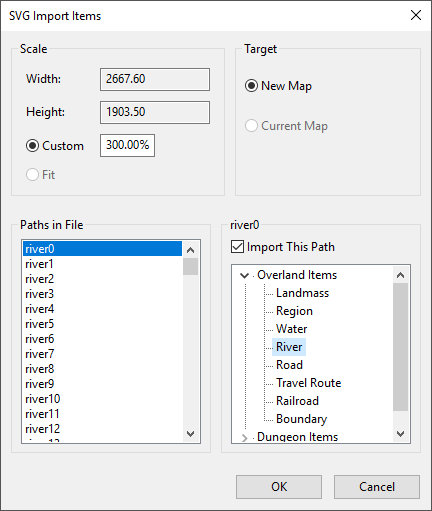Collapse the Overland Items tree node
The height and width of the screenshot is (511, 432).
[245, 275]
